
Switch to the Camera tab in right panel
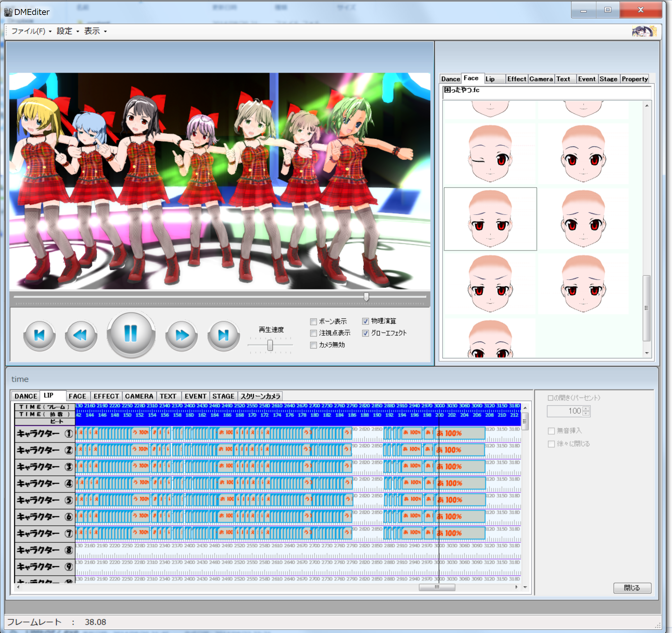coord(541,79)
